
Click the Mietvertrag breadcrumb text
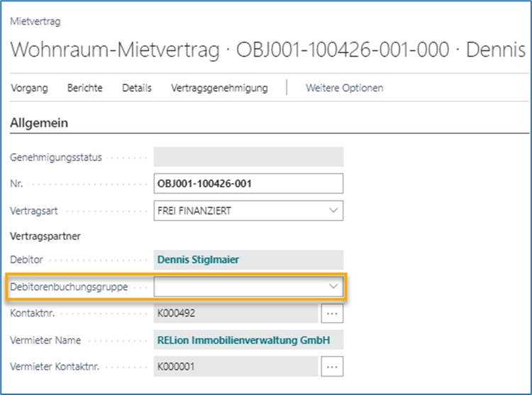[35, 21]
